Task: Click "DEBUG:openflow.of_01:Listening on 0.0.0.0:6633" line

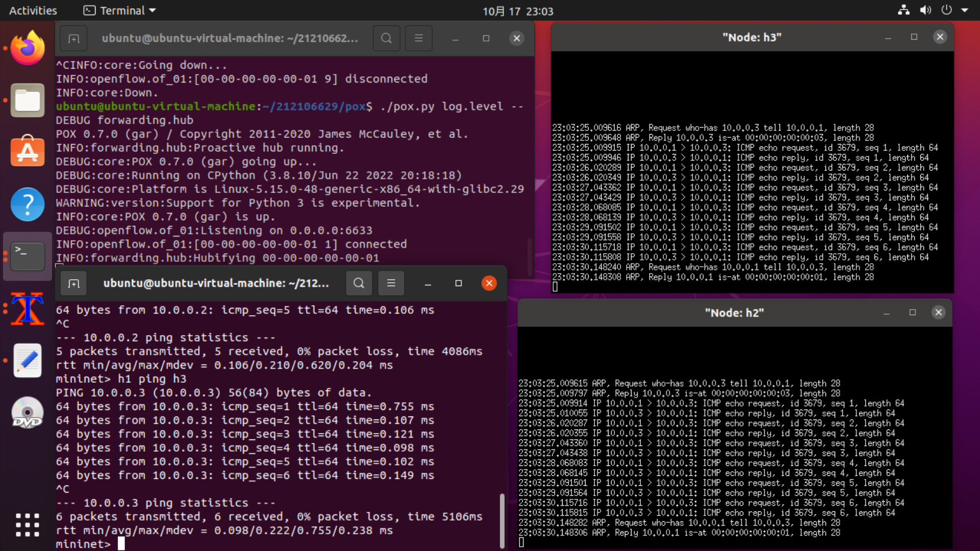Action: (214, 230)
